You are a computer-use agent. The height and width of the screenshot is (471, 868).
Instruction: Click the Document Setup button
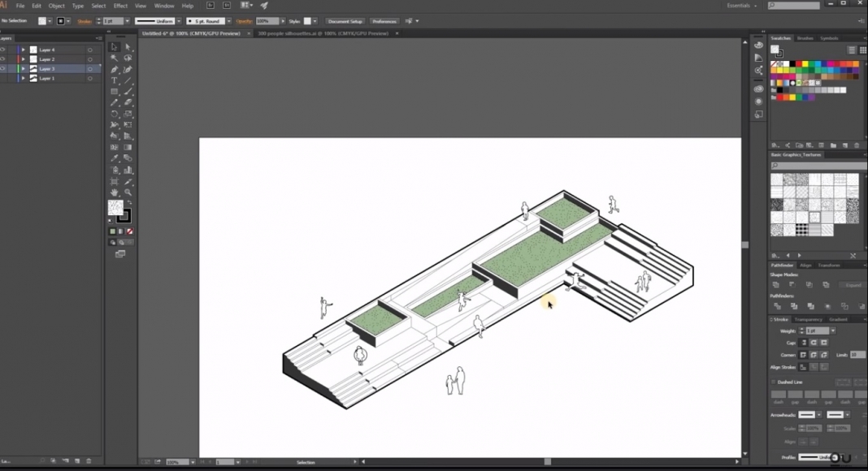345,21
